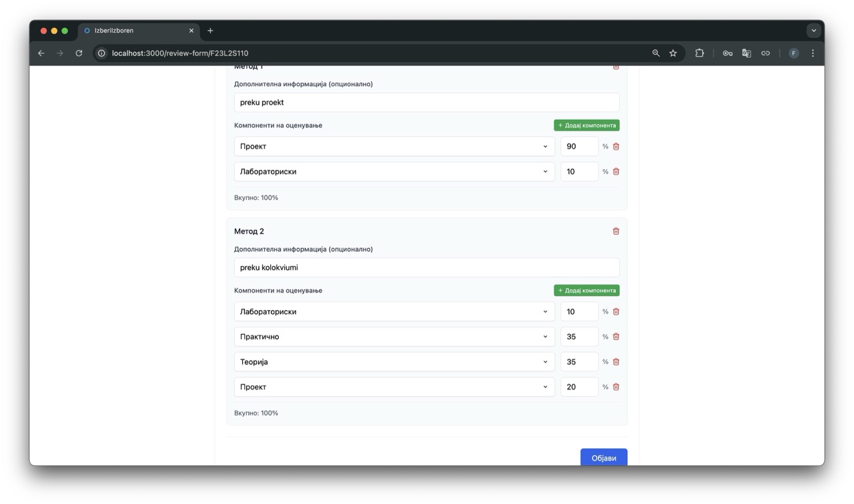This screenshot has width=854, height=504.
Task: Bookmark this page with the star icon
Action: tap(673, 53)
